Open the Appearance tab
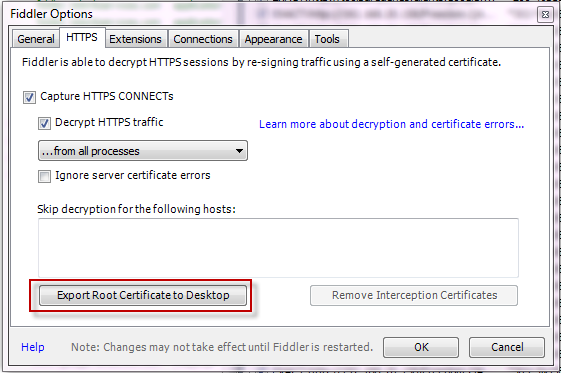The image size is (561, 373). (273, 39)
